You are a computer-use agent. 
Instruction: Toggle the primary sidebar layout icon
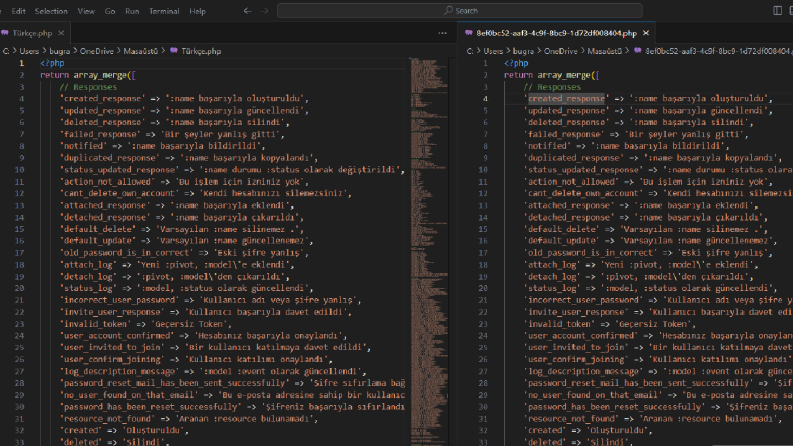click(778, 11)
